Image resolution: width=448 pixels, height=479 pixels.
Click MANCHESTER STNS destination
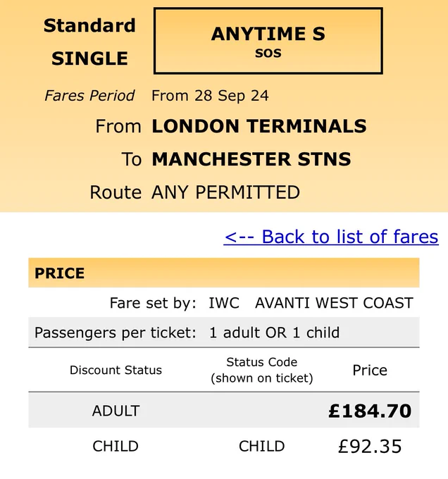[x=251, y=159]
